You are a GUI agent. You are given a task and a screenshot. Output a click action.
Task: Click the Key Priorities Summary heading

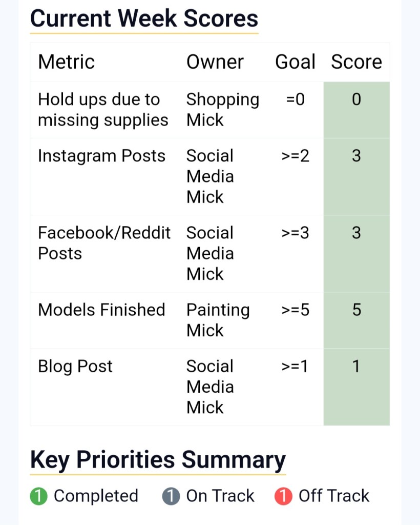158,459
